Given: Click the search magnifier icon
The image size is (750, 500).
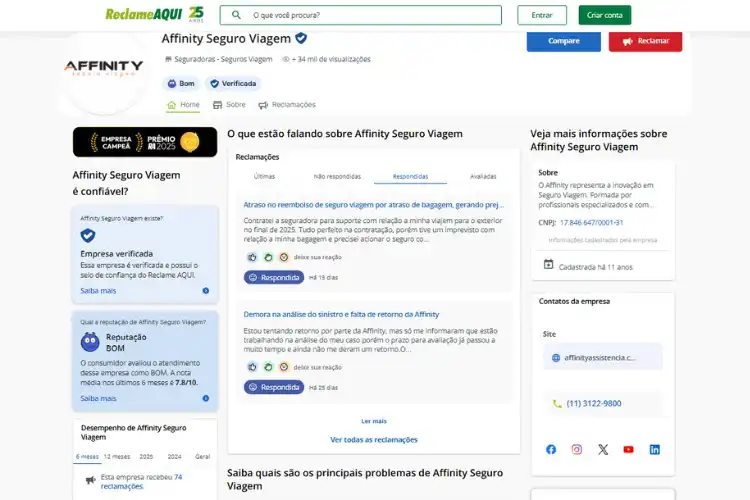Looking at the screenshot, I should pyautogui.click(x=236, y=15).
